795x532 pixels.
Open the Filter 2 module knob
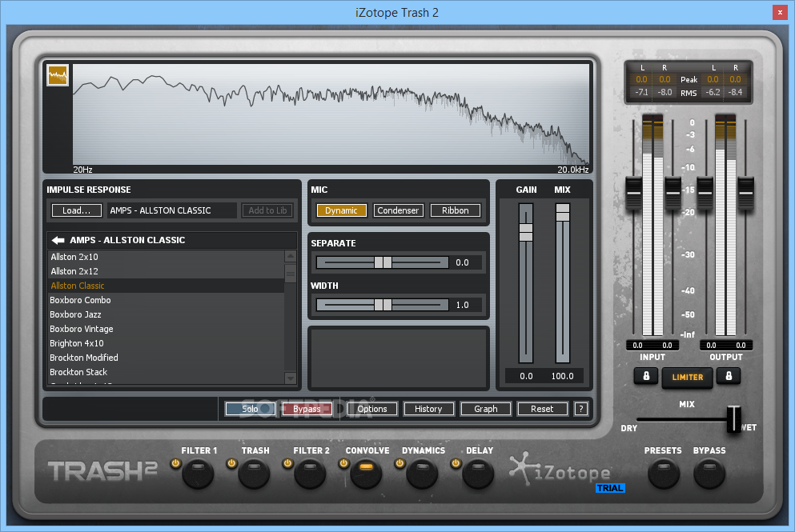tap(310, 474)
